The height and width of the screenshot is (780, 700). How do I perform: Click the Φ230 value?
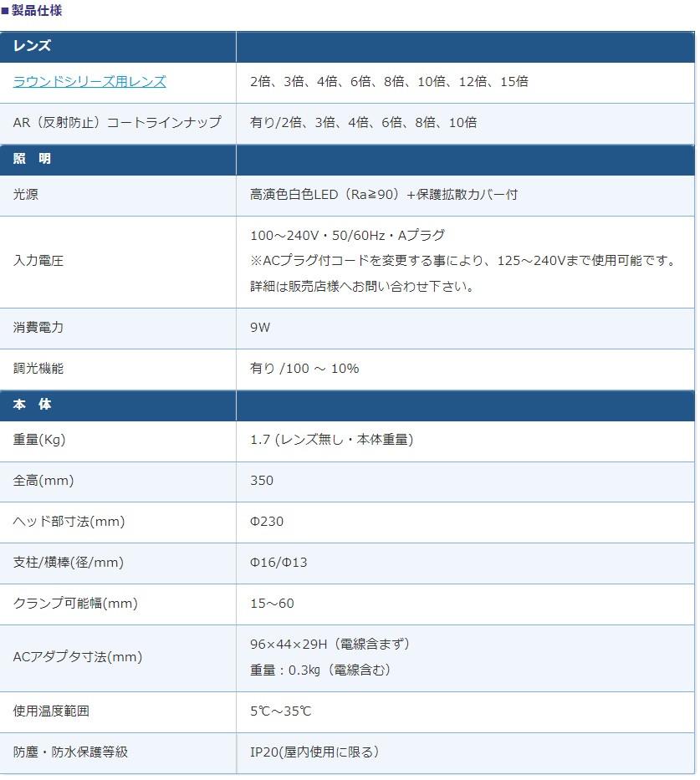[267, 522]
